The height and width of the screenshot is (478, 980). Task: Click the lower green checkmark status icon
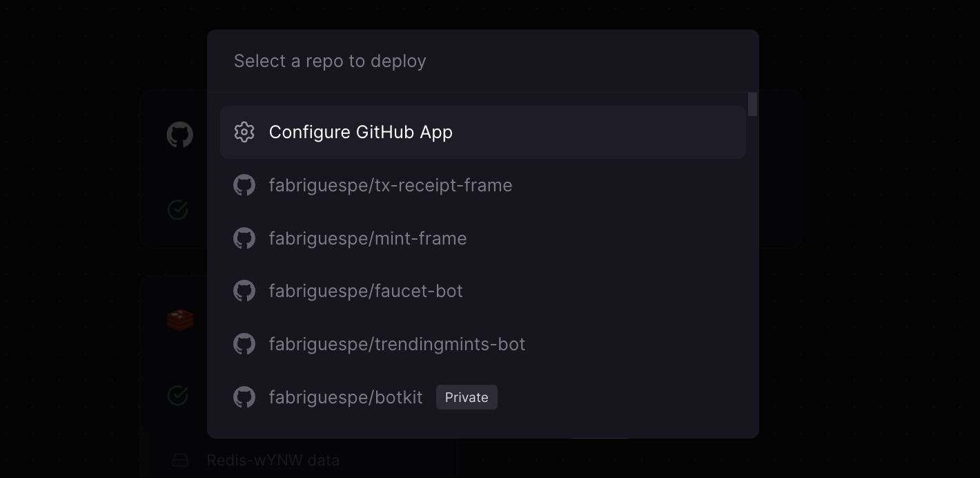click(178, 395)
